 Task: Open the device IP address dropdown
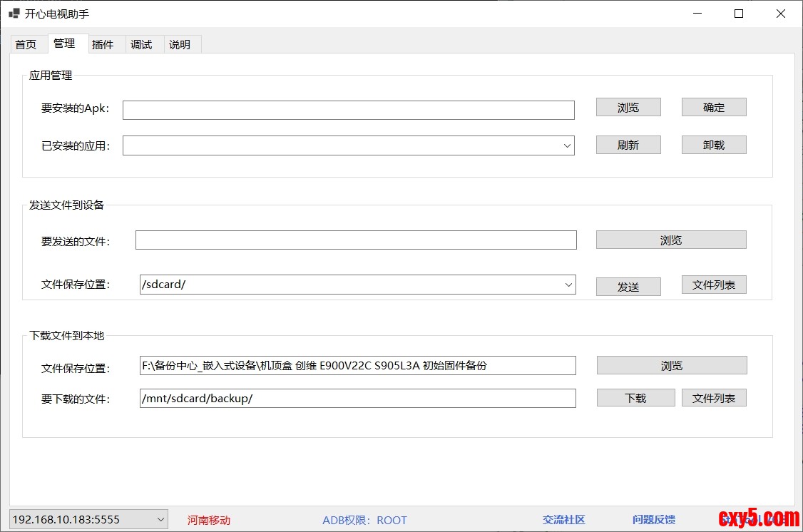point(160,519)
